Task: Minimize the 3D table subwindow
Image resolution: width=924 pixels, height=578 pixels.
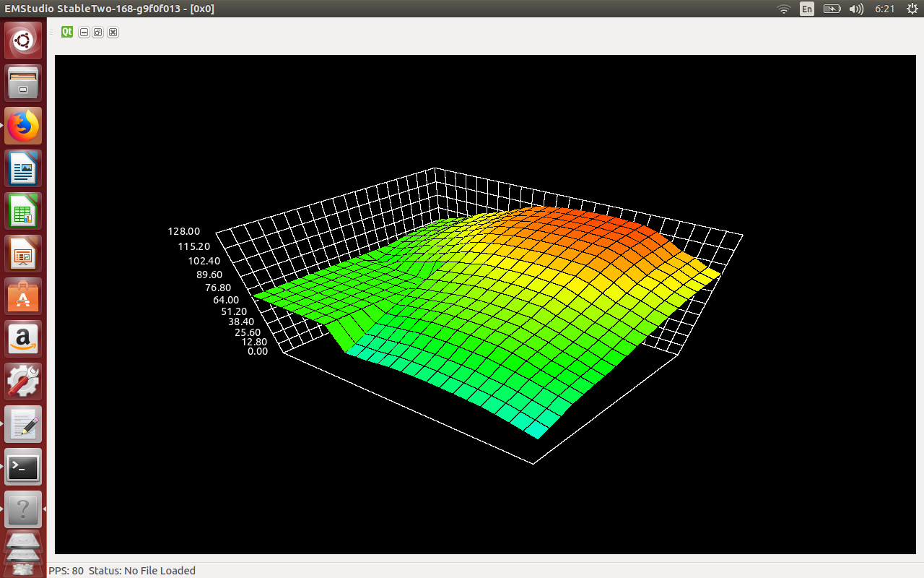Action: tap(84, 33)
